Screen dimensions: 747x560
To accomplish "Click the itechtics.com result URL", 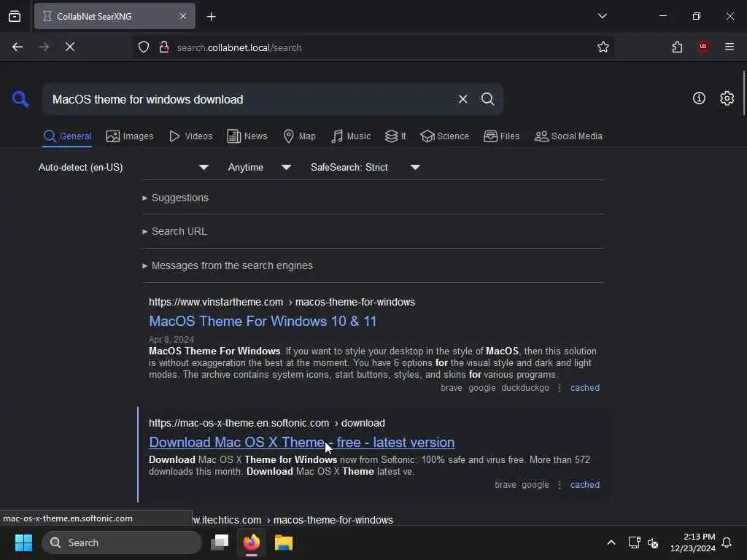I will tap(293, 520).
